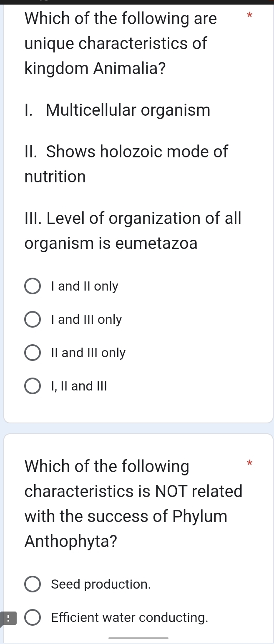This screenshot has height=644, width=274.
Task: Click the horizontal line indicator at the bottom
Action: (x=138, y=638)
